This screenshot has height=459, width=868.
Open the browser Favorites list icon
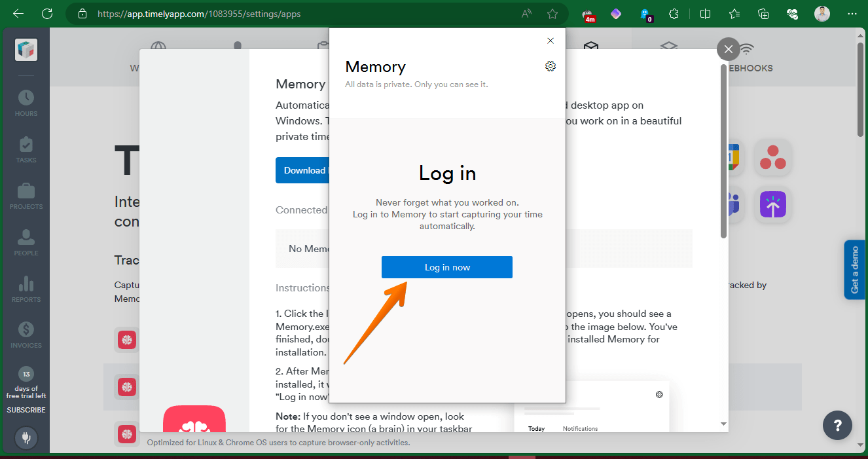tap(734, 13)
